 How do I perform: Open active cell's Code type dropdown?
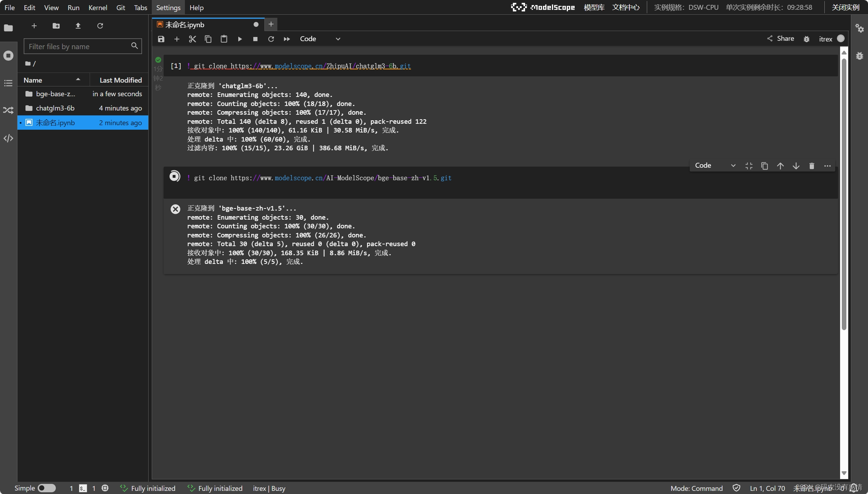pyautogui.click(x=715, y=166)
